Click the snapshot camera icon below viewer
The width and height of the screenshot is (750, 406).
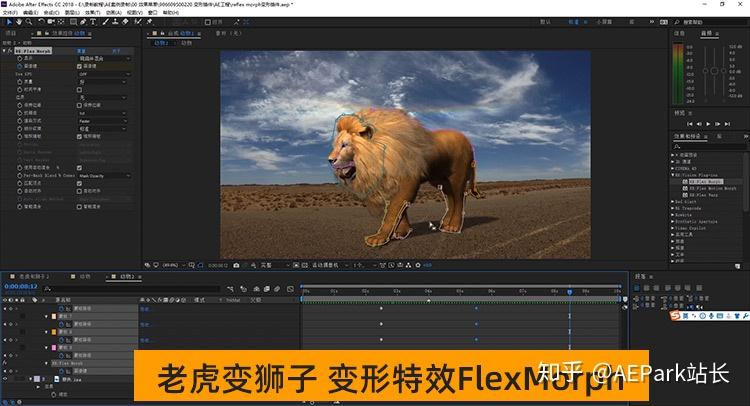tap(236, 265)
